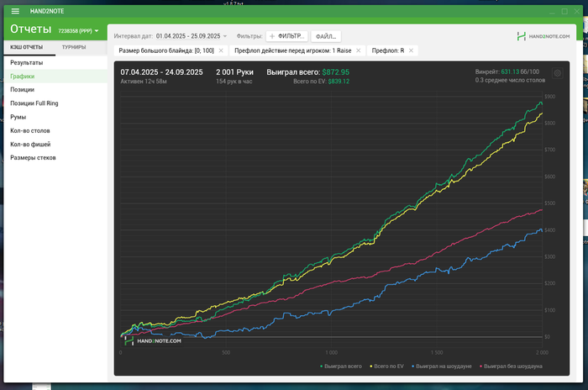Toggle the blue Выиграл на шоудауне series
The height and width of the screenshot is (390, 588).
[x=441, y=366]
